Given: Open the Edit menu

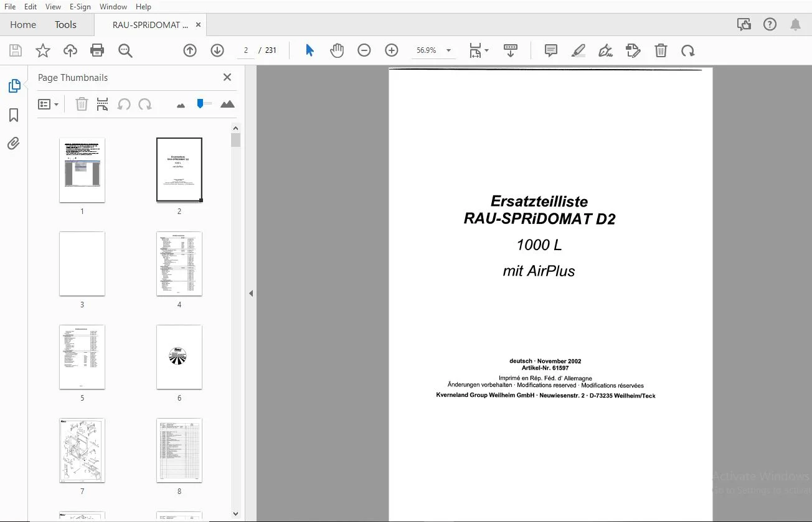Looking at the screenshot, I should pos(31,7).
